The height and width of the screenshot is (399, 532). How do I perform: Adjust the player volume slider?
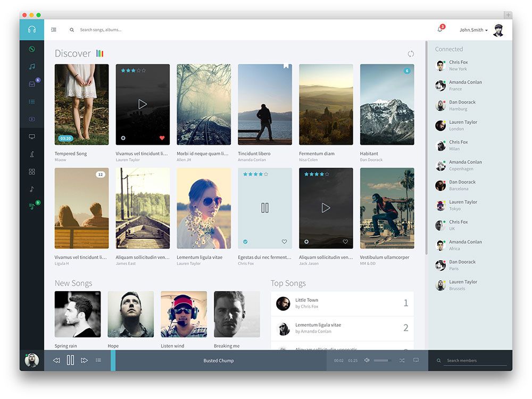pos(383,360)
